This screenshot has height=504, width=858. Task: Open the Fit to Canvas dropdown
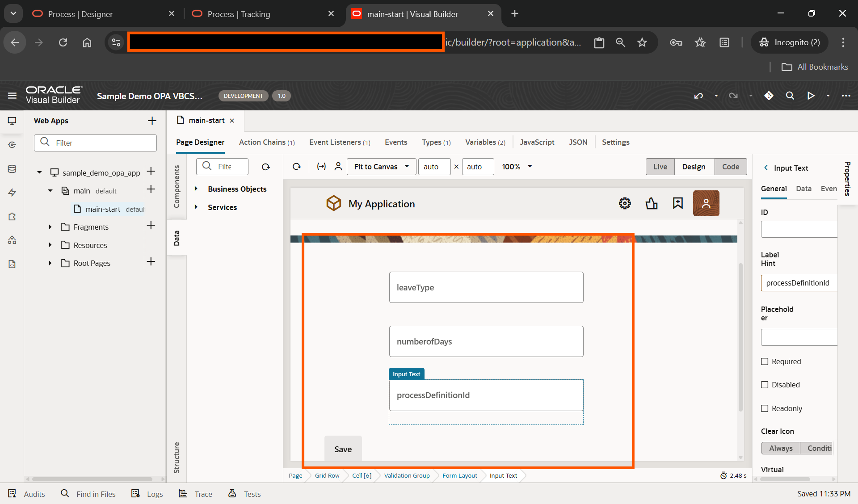381,167
